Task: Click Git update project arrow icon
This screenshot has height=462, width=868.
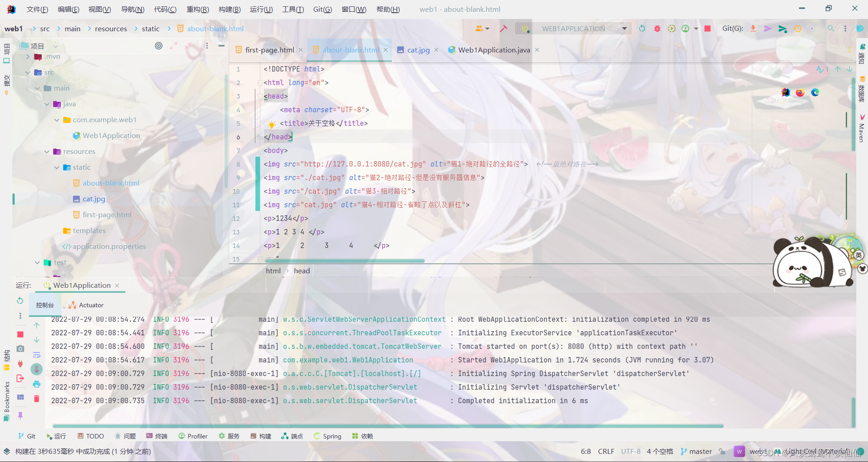Action: (753, 29)
